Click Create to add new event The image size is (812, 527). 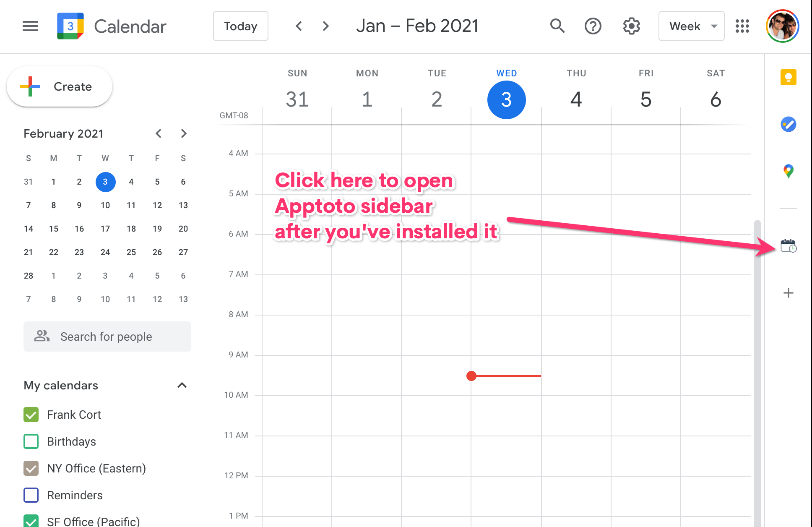[x=60, y=86]
